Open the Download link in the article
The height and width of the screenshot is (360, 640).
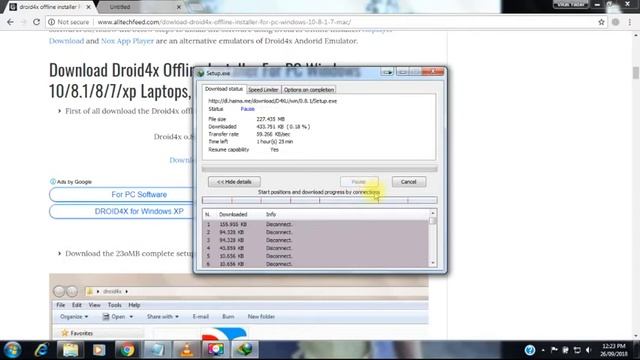(66, 41)
